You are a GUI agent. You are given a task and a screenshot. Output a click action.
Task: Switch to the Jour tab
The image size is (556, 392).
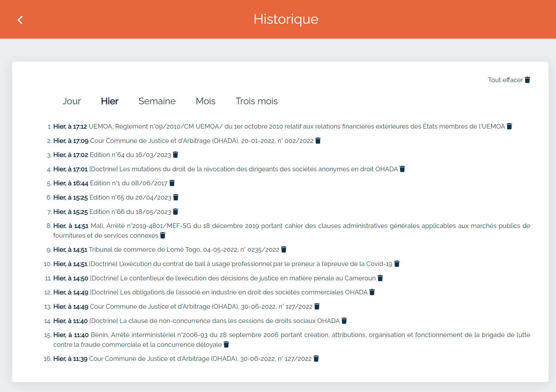tap(72, 101)
